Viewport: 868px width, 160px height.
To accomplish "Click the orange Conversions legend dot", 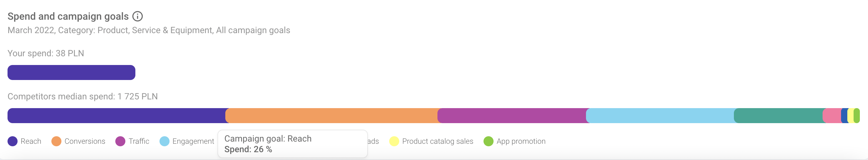I will (x=56, y=141).
